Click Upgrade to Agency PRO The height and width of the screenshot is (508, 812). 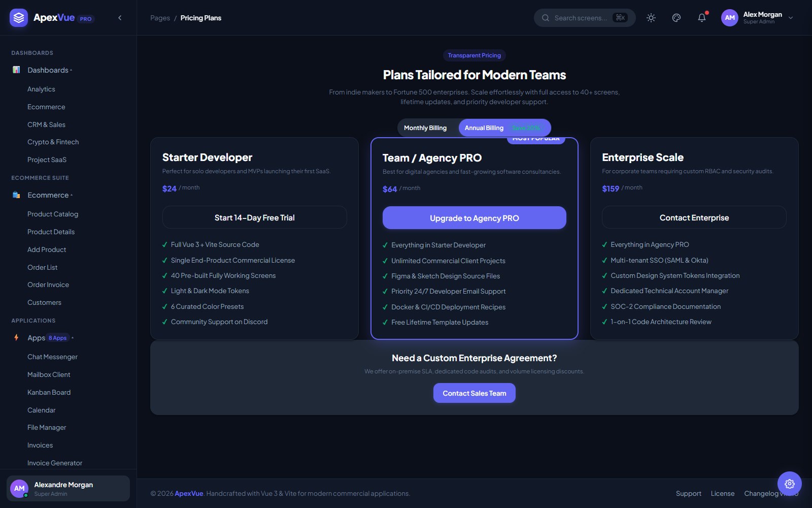(475, 218)
